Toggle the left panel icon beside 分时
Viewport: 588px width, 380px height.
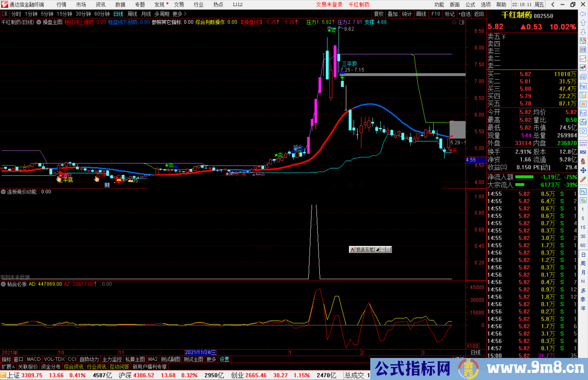point(5,14)
